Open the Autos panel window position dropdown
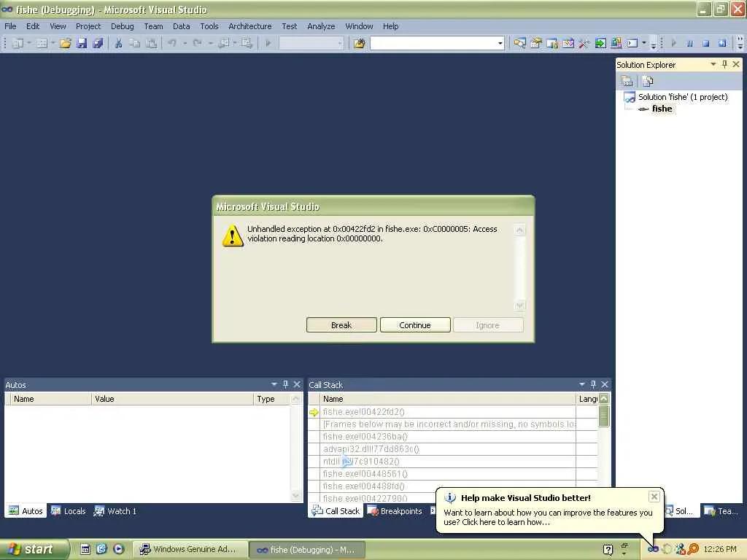747x560 pixels. pyautogui.click(x=274, y=384)
